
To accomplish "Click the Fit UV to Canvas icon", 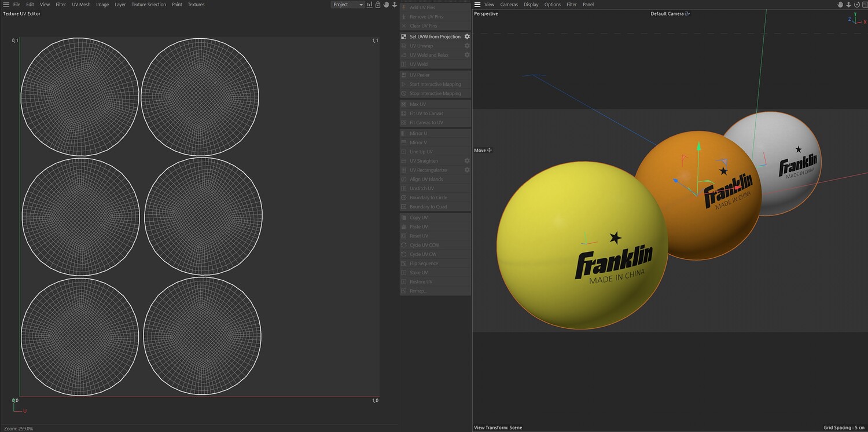I will point(404,114).
